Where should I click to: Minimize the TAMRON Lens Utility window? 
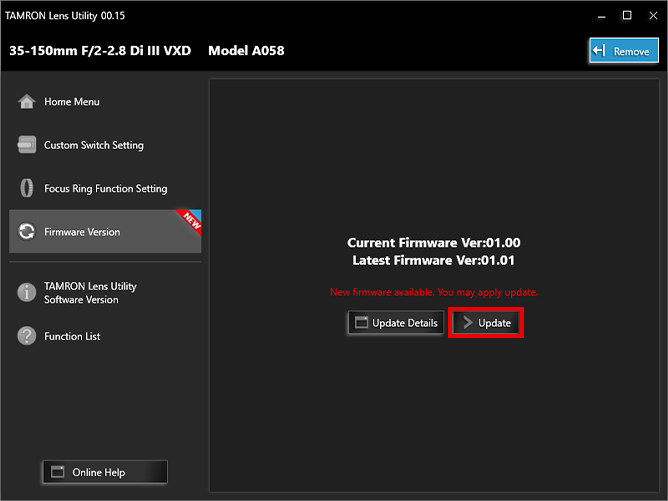pyautogui.click(x=601, y=16)
